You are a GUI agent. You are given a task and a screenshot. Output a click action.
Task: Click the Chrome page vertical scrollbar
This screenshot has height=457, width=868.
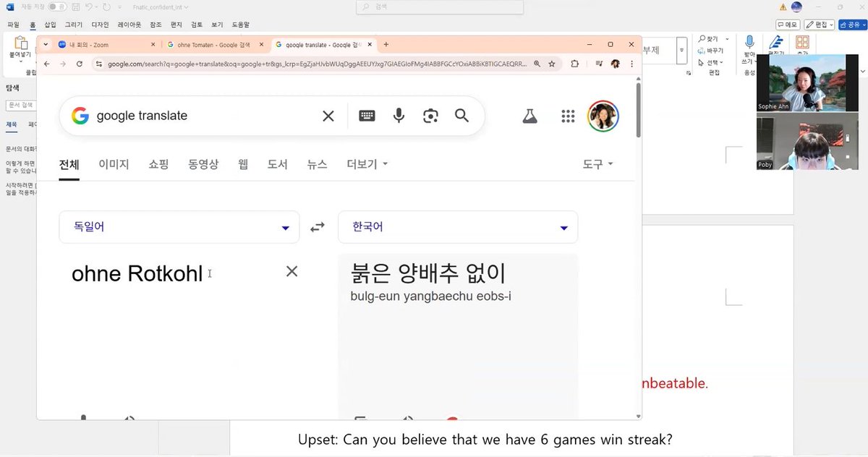click(637, 108)
